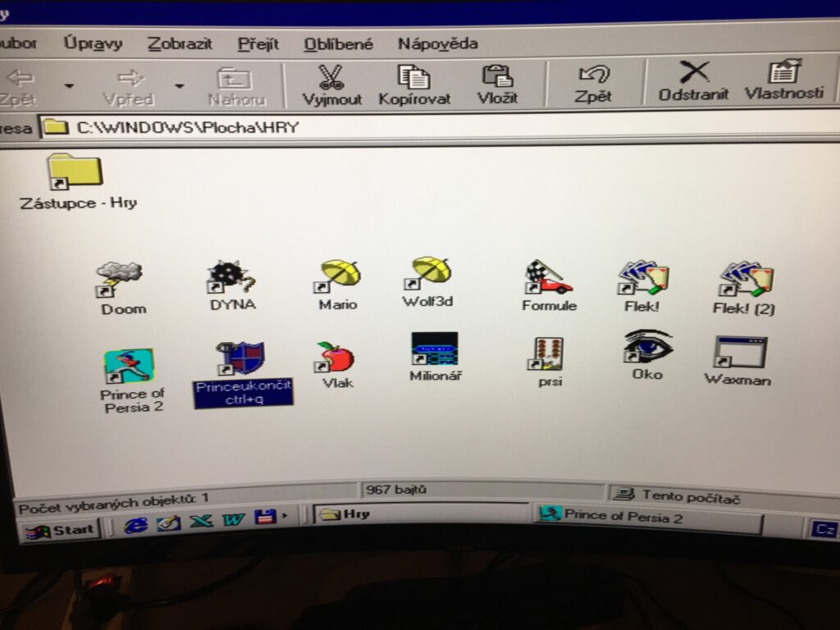Switch to the Hry taskbar window
Image resolution: width=840 pixels, height=630 pixels.
420,514
